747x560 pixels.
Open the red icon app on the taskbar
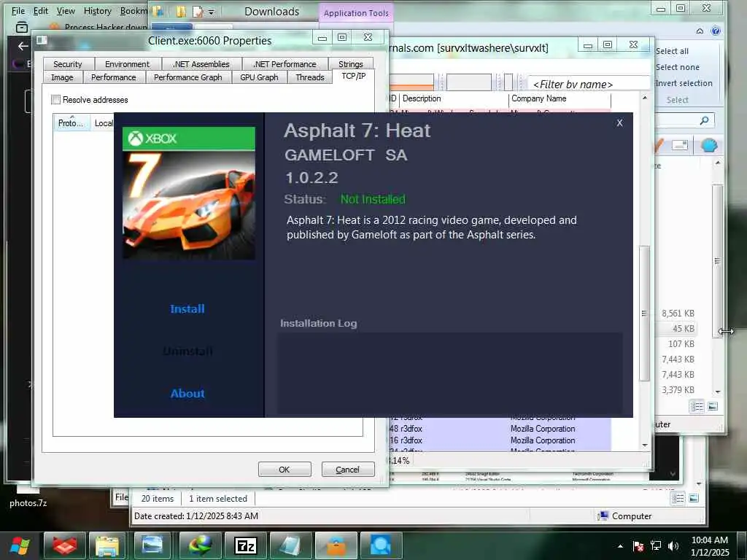point(65,545)
